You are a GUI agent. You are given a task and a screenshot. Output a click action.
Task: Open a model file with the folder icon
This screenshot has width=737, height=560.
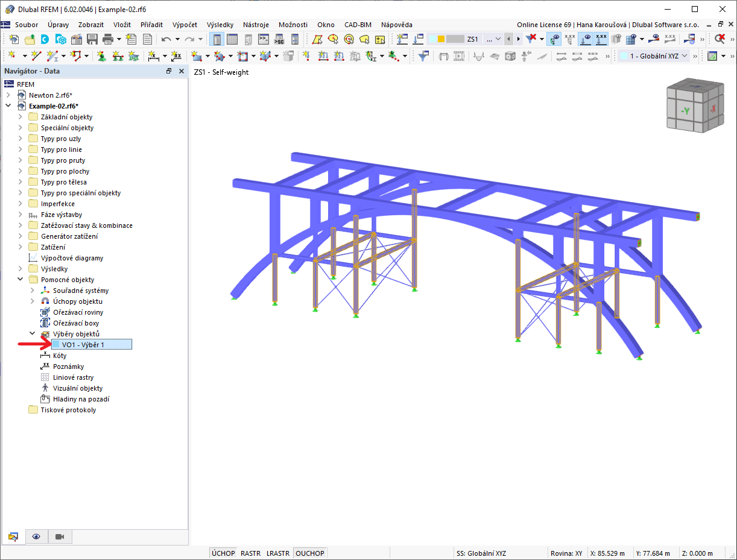pyautogui.click(x=29, y=39)
